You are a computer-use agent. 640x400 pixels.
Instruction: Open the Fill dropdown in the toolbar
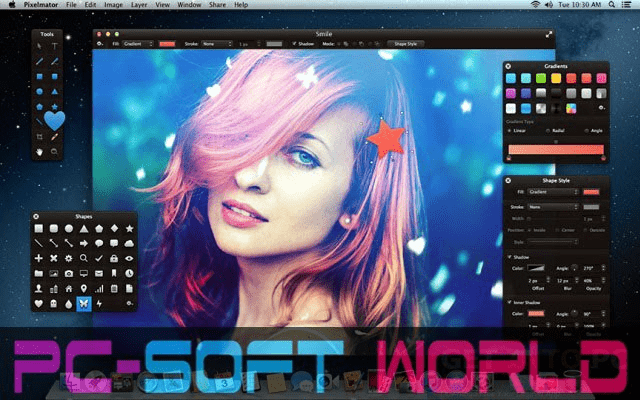[x=138, y=44]
